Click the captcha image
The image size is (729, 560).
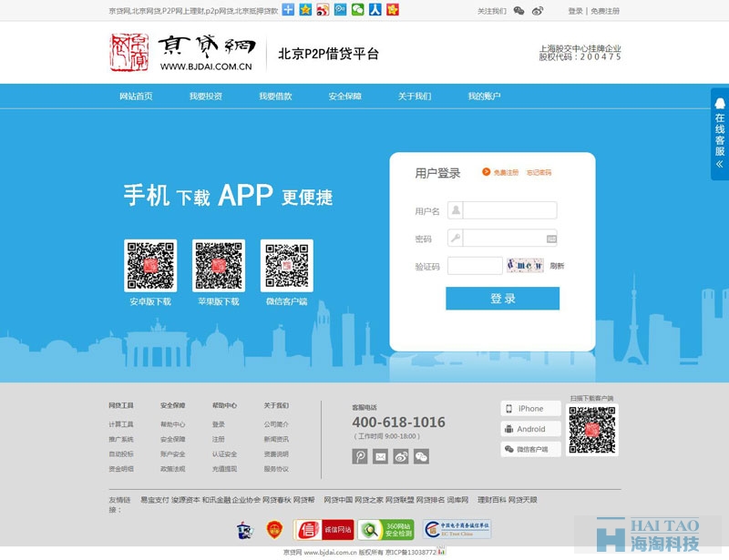click(x=525, y=265)
